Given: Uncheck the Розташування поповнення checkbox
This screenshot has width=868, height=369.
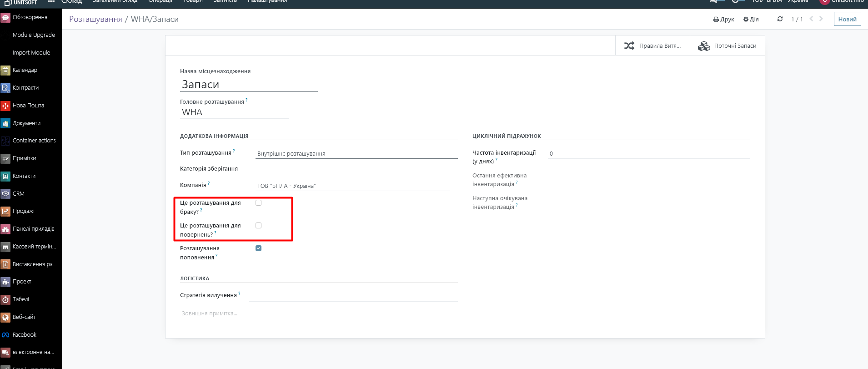Looking at the screenshot, I should point(258,248).
